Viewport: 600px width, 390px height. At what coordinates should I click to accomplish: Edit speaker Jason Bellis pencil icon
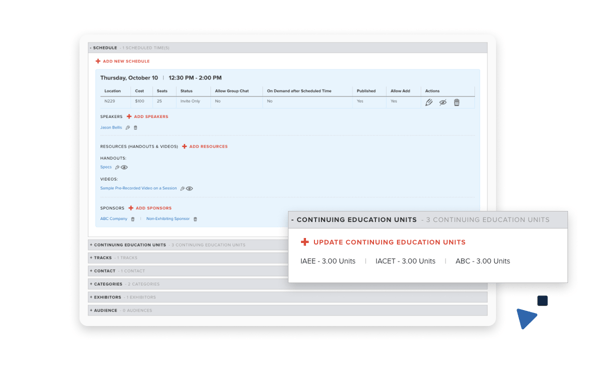coord(128,128)
